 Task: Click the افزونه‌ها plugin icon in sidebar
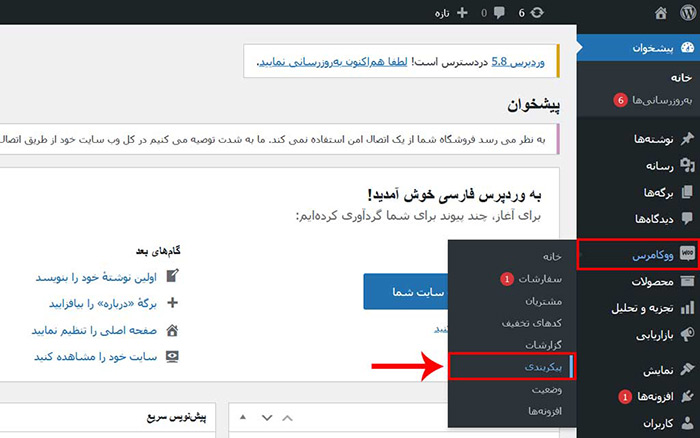click(688, 396)
